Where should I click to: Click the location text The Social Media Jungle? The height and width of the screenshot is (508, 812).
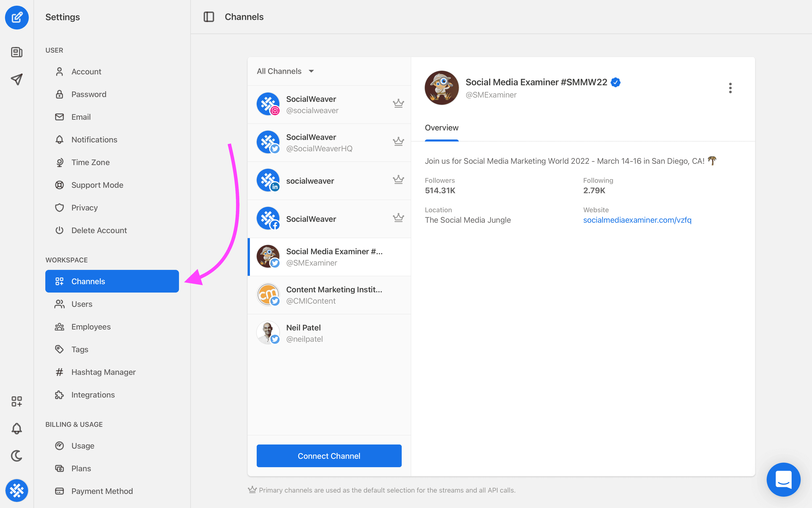[468, 220]
